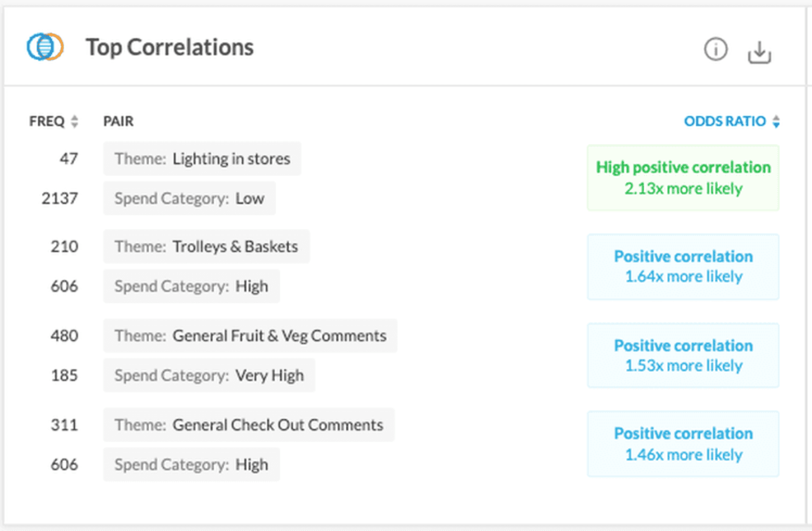Viewport: 812px width, 531px height.
Task: Click the PAIR column header
Action: [x=118, y=121]
